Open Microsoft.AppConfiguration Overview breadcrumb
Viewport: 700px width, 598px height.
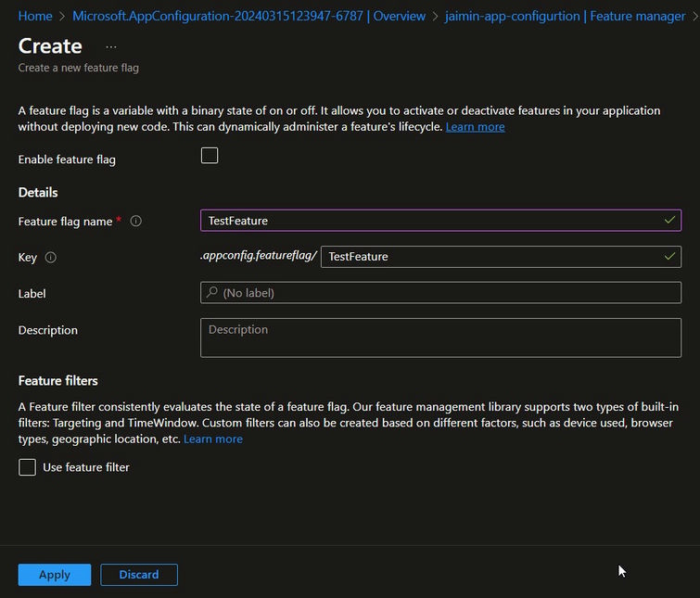[x=248, y=16]
